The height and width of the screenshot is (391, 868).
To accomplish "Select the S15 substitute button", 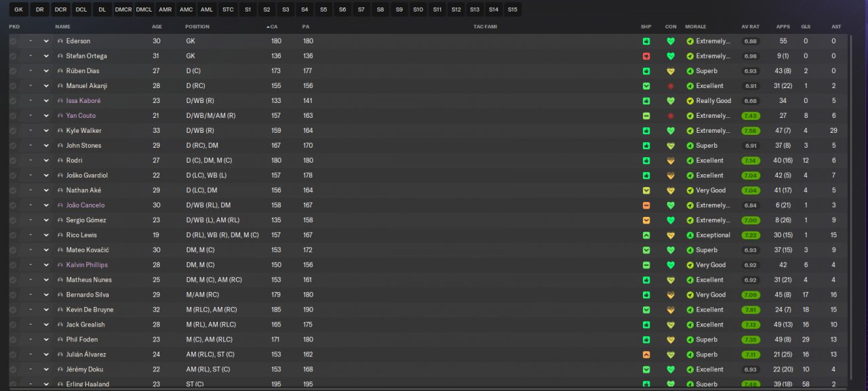I will [512, 9].
